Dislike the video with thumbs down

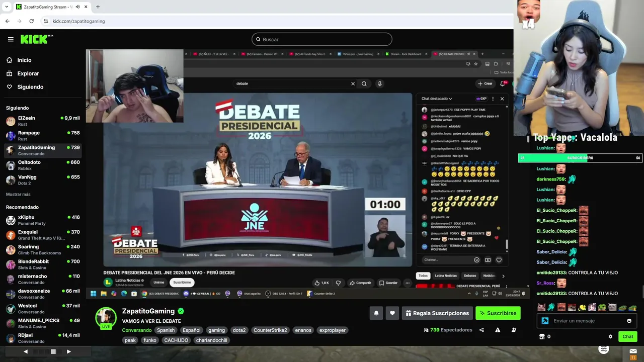coord(338,283)
